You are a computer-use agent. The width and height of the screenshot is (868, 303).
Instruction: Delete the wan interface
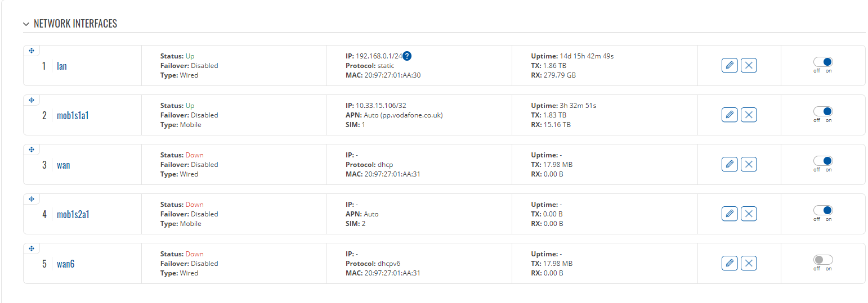point(749,164)
